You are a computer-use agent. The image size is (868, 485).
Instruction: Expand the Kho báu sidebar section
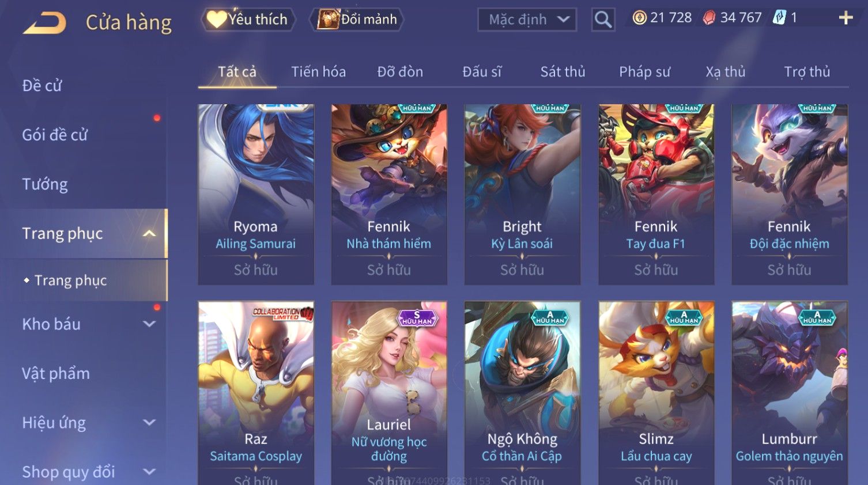pyautogui.click(x=149, y=324)
